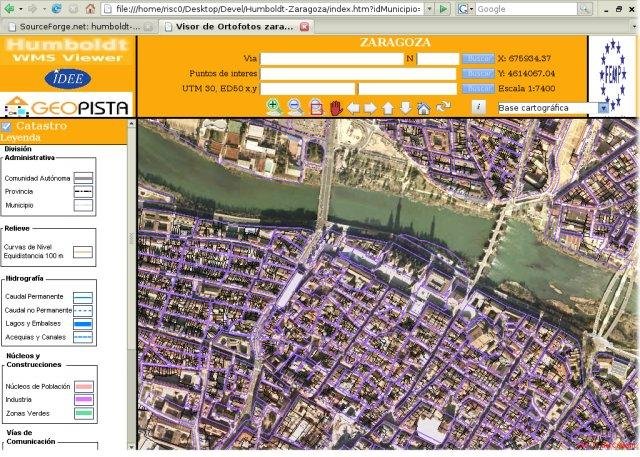Click the ZARAGOZA title text
Screen dimensions: 640x457
395,42
